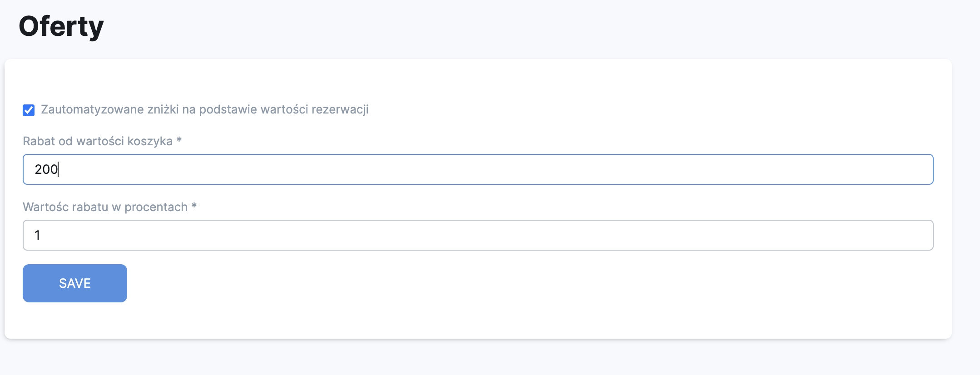980x375 pixels.
Task: Place cursor on the "200" value
Action: pyautogui.click(x=46, y=169)
